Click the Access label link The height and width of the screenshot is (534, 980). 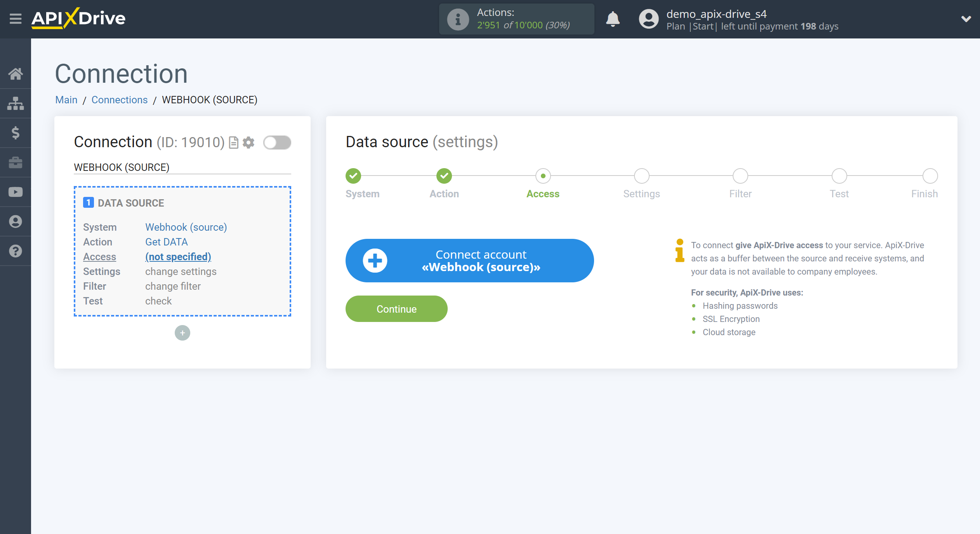pos(99,257)
